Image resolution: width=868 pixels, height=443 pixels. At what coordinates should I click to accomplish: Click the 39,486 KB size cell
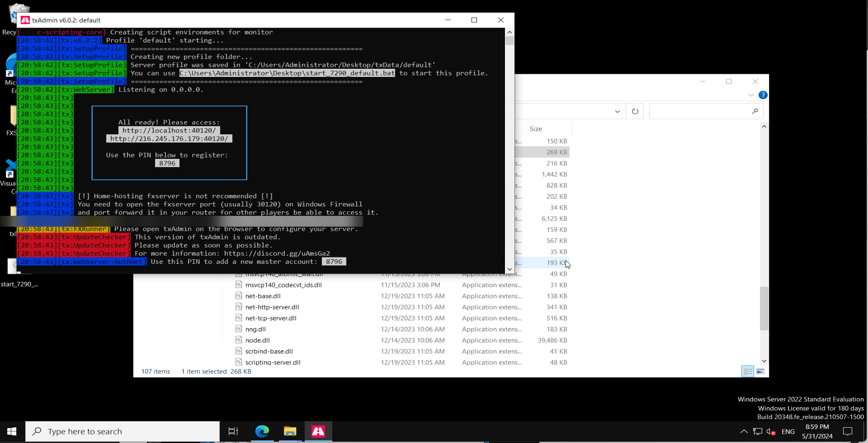click(552, 341)
